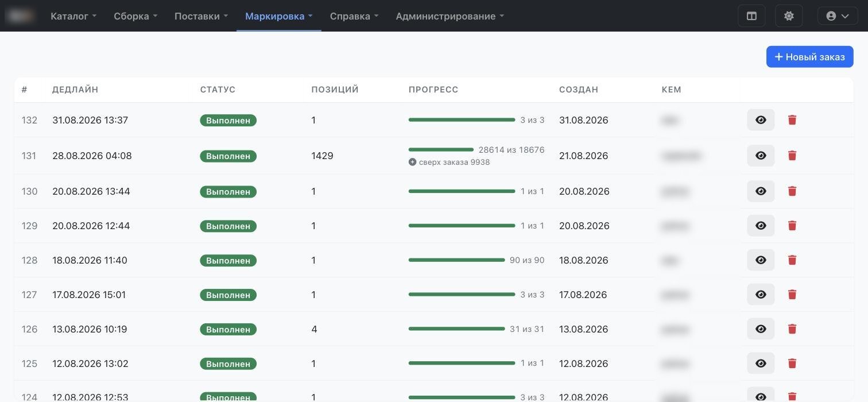868x402 pixels.
Task: Expand the Каталог dropdown menu
Action: [73, 16]
